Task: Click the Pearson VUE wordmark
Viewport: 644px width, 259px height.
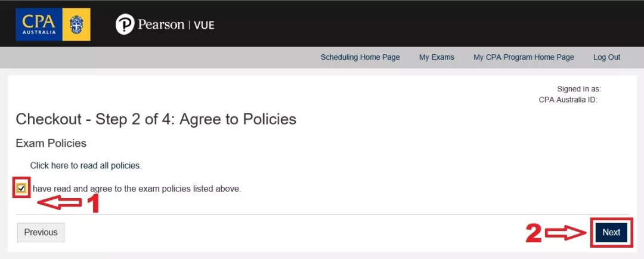Action: 176,25
